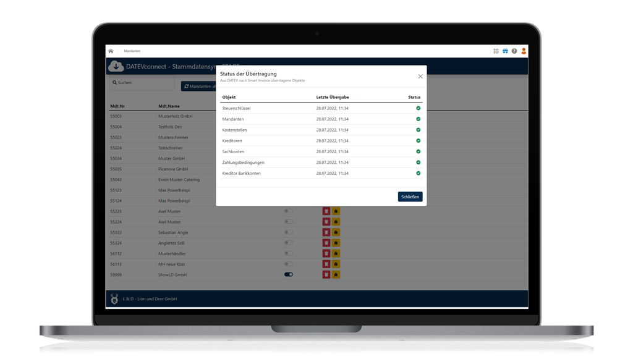The height and width of the screenshot is (364, 633).
Task: Enable the toggle for Sebastian Angle
Action: pos(289,232)
